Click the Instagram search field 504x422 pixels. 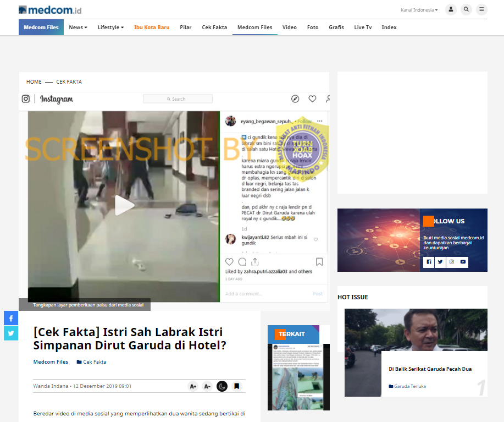point(178,98)
